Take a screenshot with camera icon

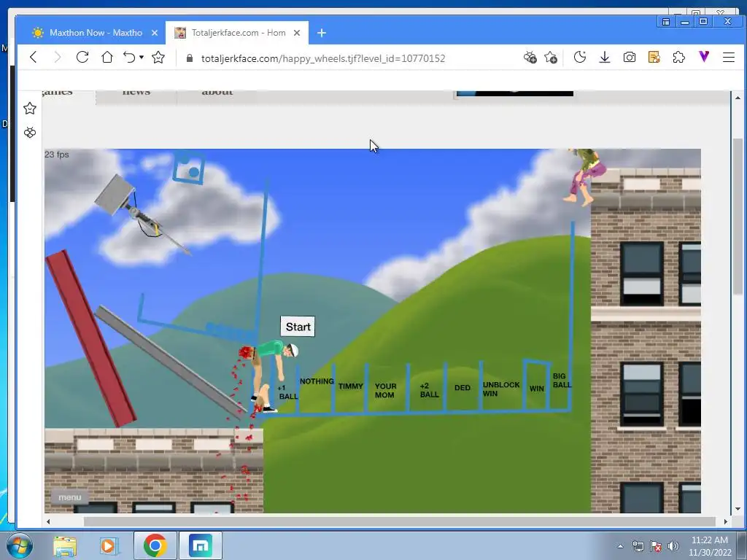point(630,58)
